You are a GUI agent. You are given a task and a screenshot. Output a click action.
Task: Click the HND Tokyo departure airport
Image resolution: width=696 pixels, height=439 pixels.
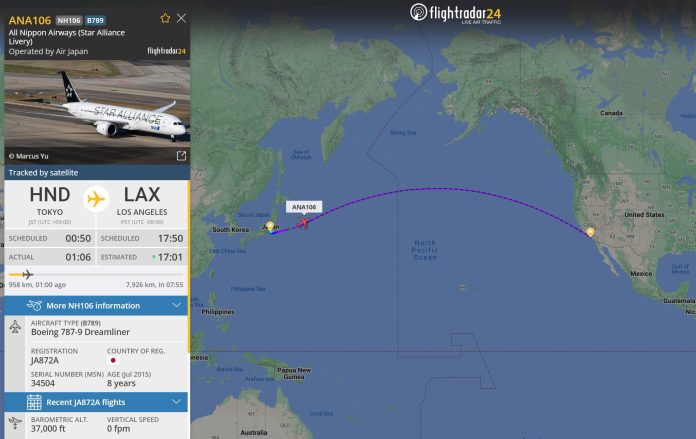pos(50,204)
